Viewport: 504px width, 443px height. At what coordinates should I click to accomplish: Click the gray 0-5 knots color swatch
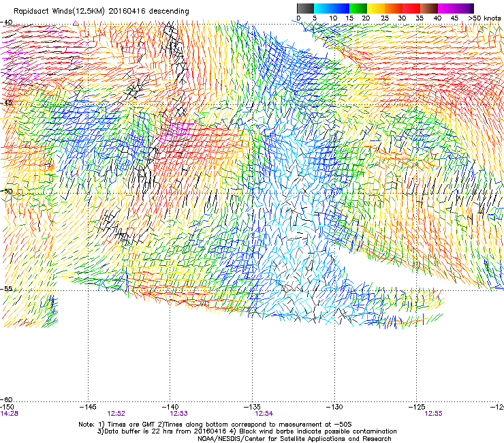[x=305, y=8]
